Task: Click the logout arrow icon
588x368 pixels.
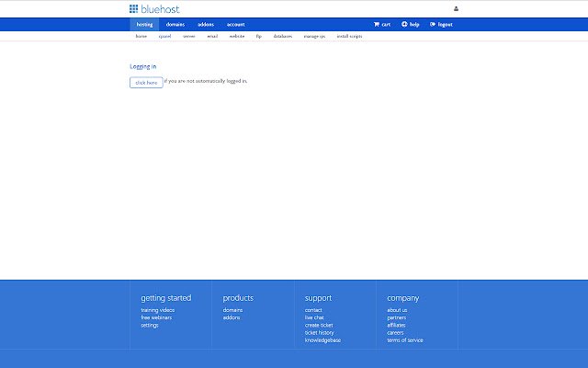Action: point(433,25)
